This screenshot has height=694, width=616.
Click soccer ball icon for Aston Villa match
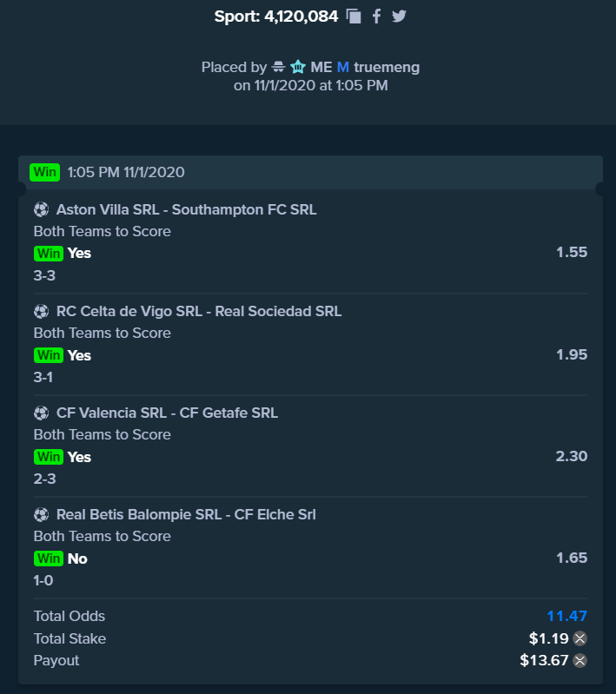(41, 209)
